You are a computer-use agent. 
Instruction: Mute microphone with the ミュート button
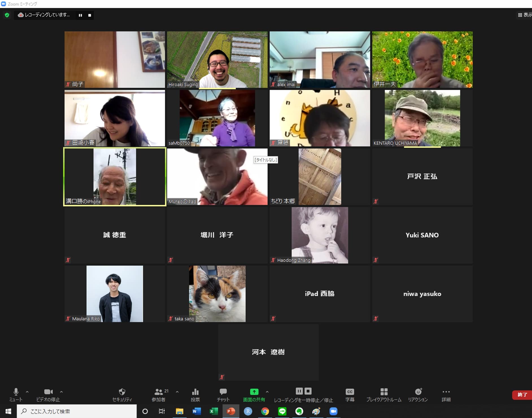click(x=16, y=395)
